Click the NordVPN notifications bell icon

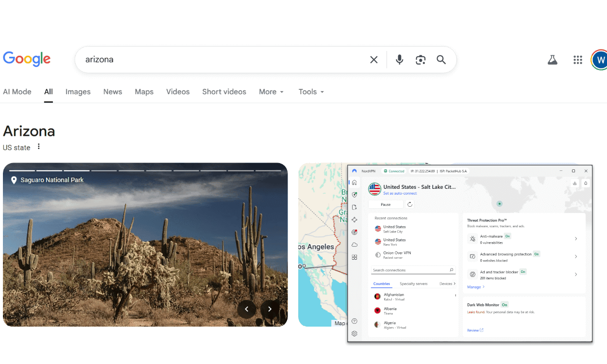point(586,183)
